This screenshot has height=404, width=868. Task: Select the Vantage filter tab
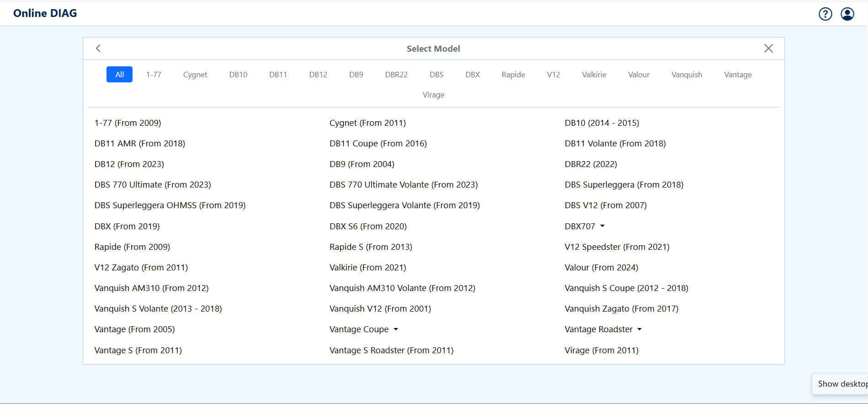pyautogui.click(x=738, y=75)
